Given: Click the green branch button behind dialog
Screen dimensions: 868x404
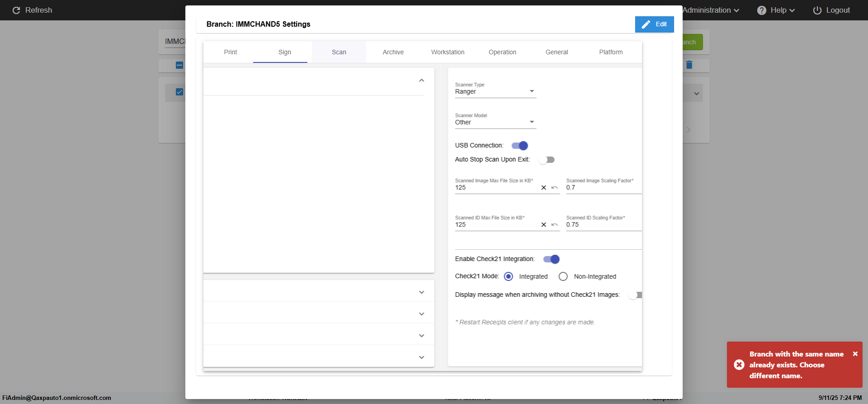Looking at the screenshot, I should [x=693, y=42].
